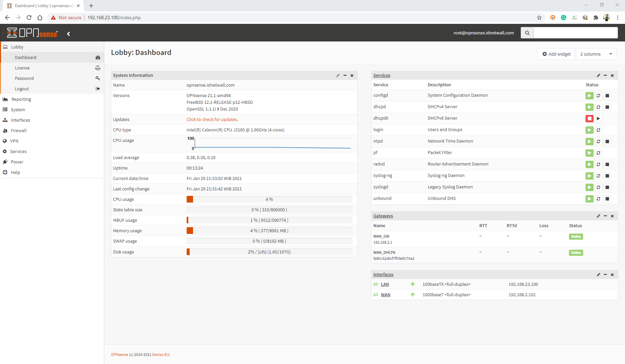
Task: Click the check for updates link
Action: pos(212,119)
